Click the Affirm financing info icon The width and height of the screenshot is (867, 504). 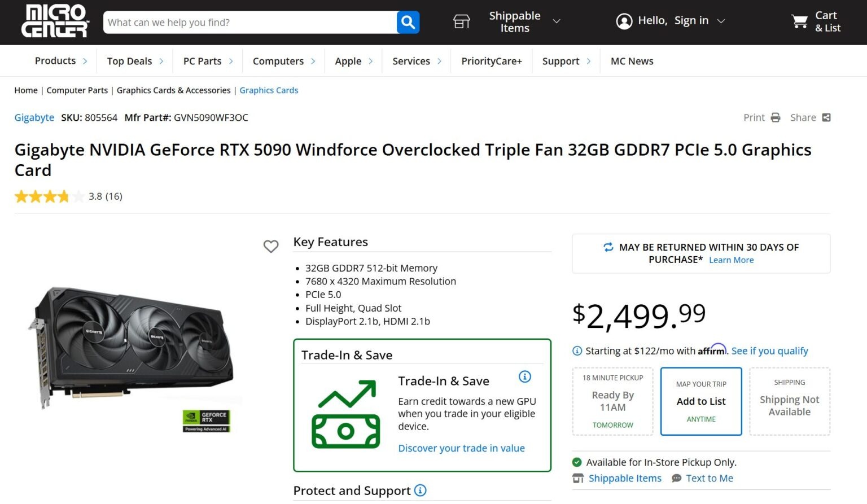coord(577,351)
